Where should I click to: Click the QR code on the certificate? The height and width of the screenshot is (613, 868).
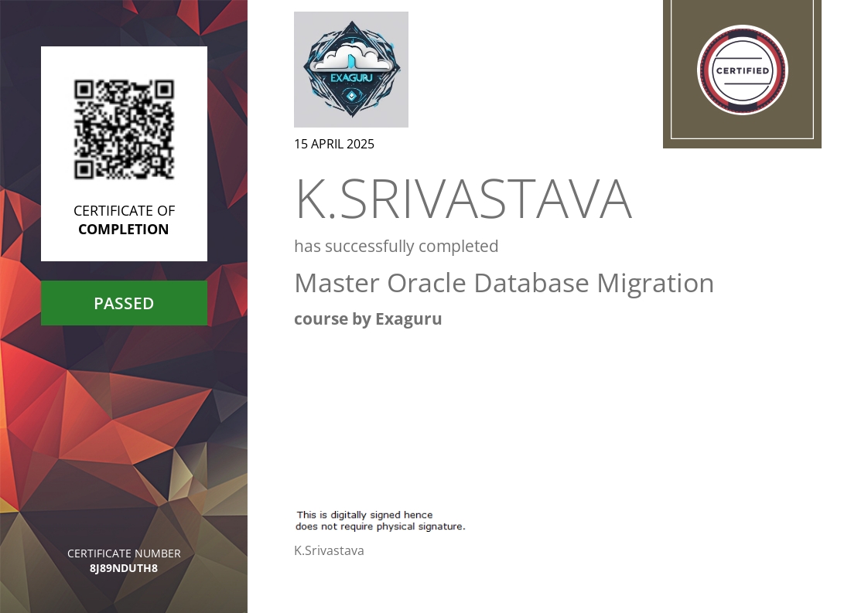124,129
